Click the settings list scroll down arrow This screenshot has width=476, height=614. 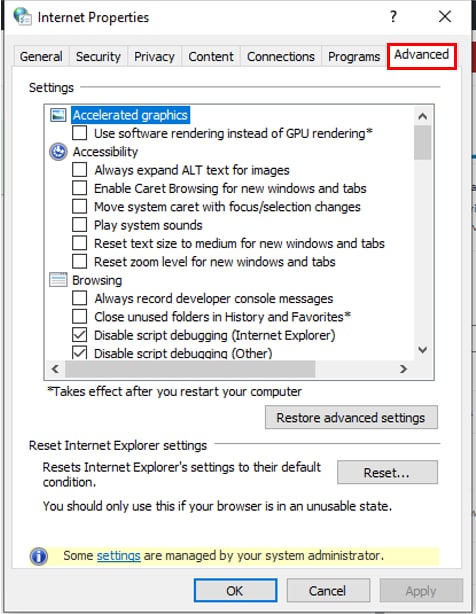click(422, 350)
